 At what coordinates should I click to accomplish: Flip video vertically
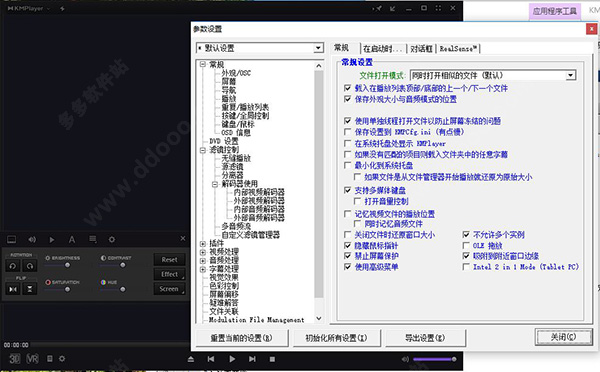pyautogui.click(x=29, y=289)
